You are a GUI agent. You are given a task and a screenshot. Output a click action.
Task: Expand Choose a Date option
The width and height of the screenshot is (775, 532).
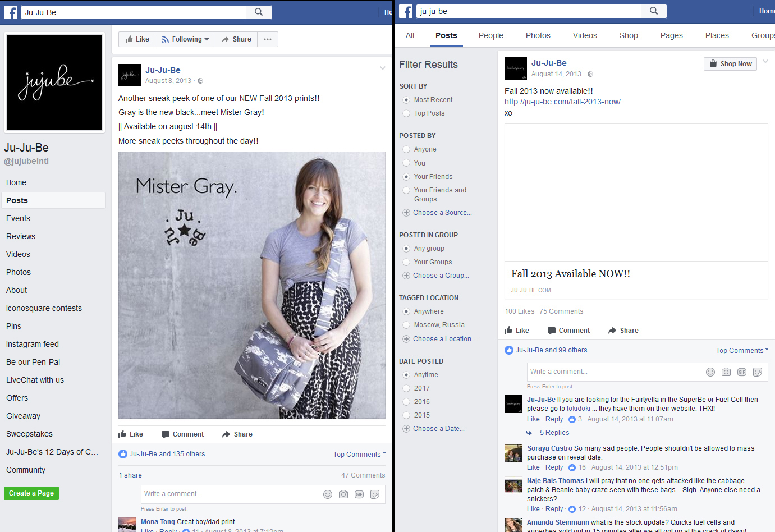pyautogui.click(x=439, y=429)
